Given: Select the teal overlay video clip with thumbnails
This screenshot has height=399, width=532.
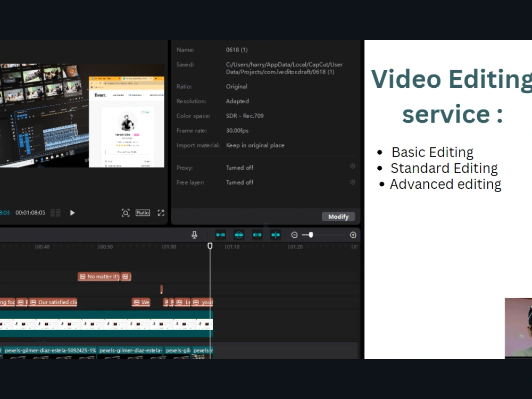Looking at the screenshot, I should tap(106, 324).
